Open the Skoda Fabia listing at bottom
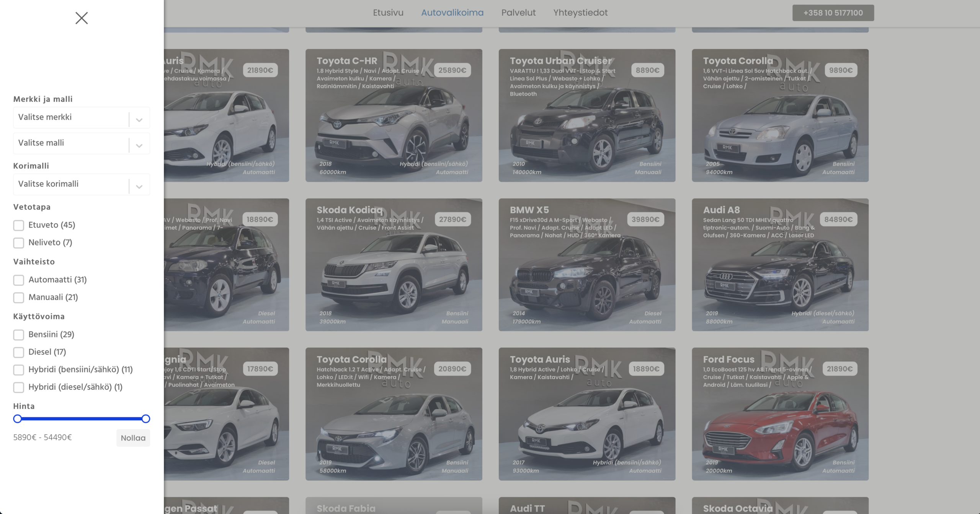980x514 pixels. pos(394,505)
